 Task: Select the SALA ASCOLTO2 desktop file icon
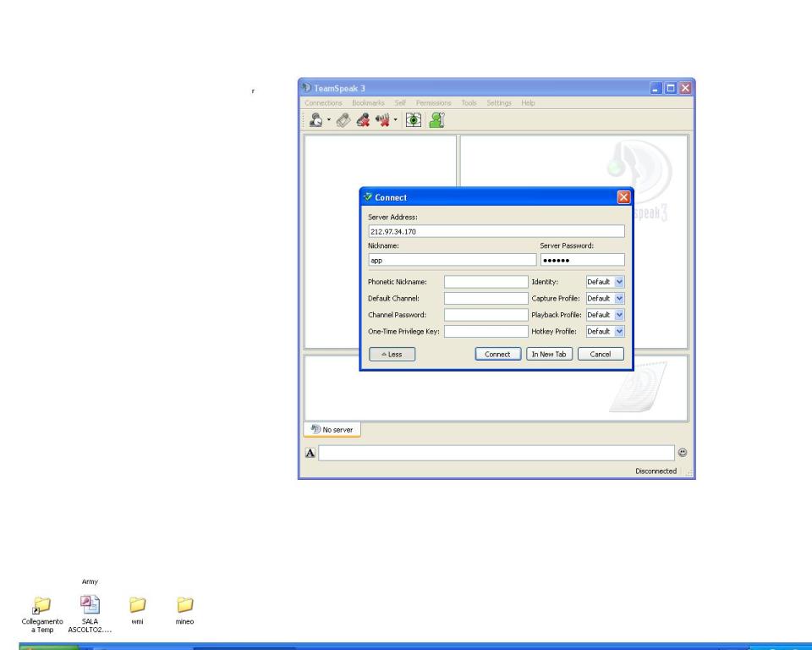pos(89,605)
